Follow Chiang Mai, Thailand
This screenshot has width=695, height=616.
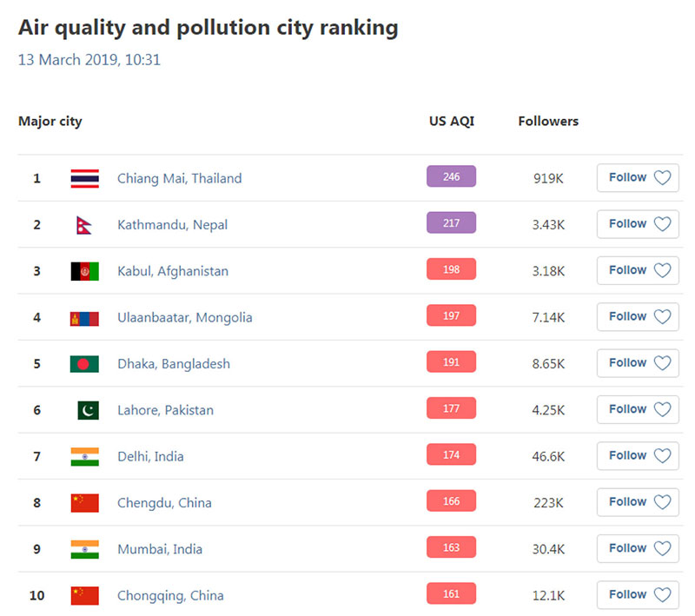[638, 177]
